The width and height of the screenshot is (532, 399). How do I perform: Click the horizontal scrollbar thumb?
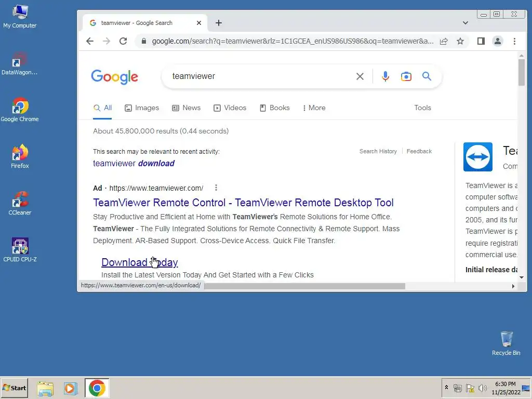(x=304, y=286)
